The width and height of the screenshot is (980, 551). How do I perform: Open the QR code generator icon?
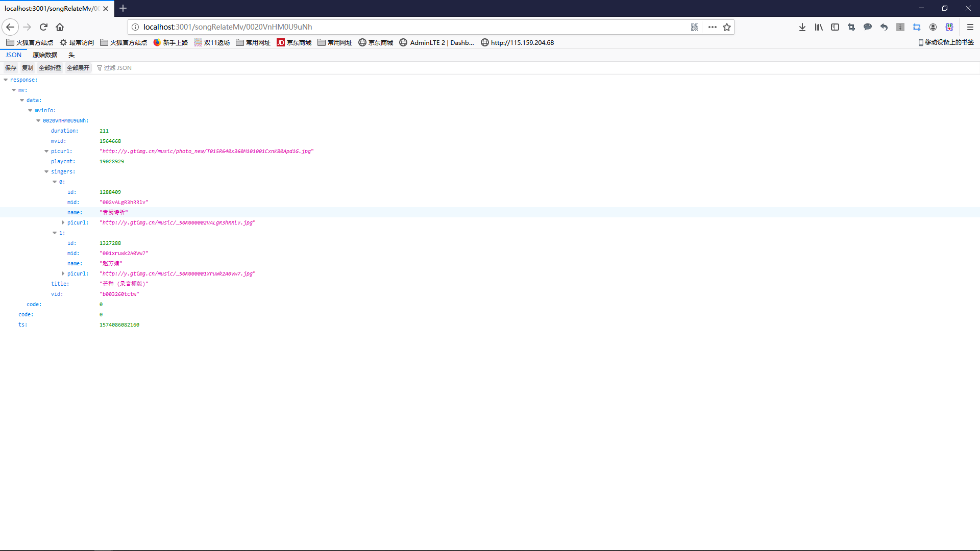695,27
